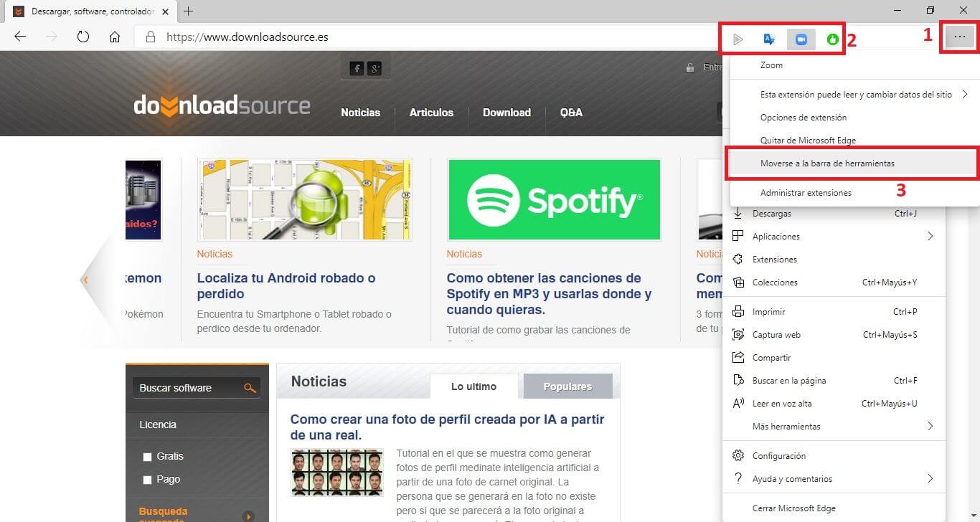Open the Edge three-dots settings menu

960,37
